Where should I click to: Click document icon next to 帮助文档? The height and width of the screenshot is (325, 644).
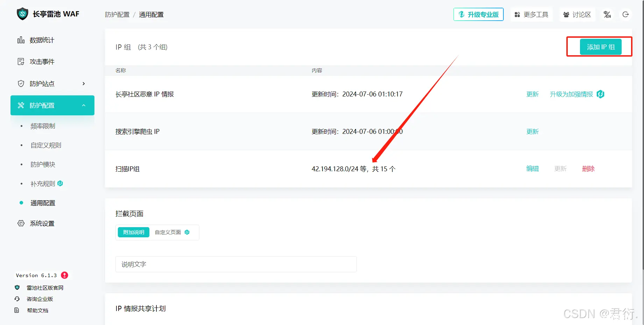(16, 310)
